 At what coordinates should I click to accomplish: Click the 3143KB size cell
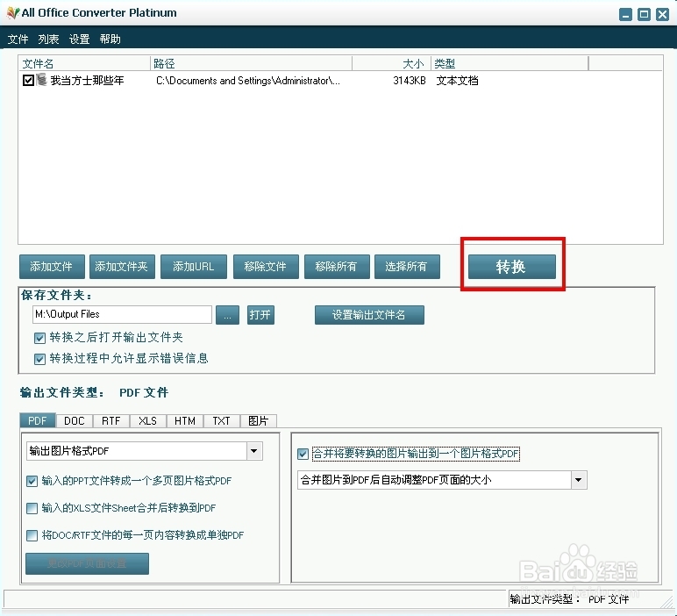pos(410,81)
